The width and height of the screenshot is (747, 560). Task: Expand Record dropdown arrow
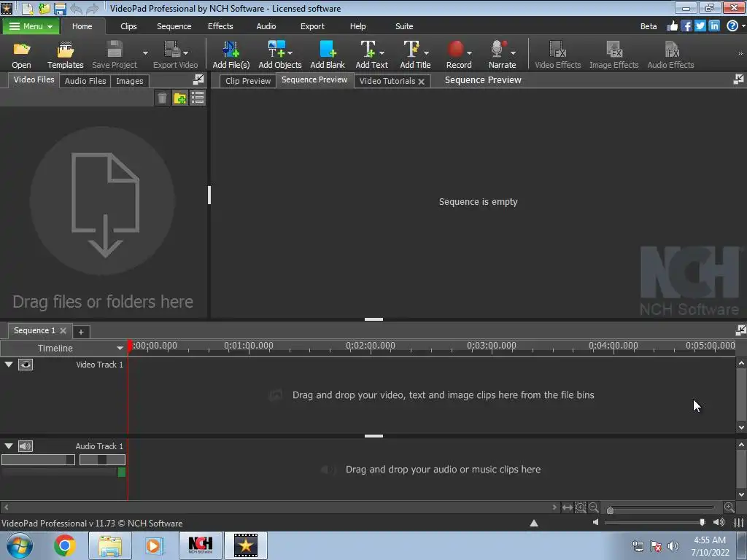pyautogui.click(x=469, y=52)
